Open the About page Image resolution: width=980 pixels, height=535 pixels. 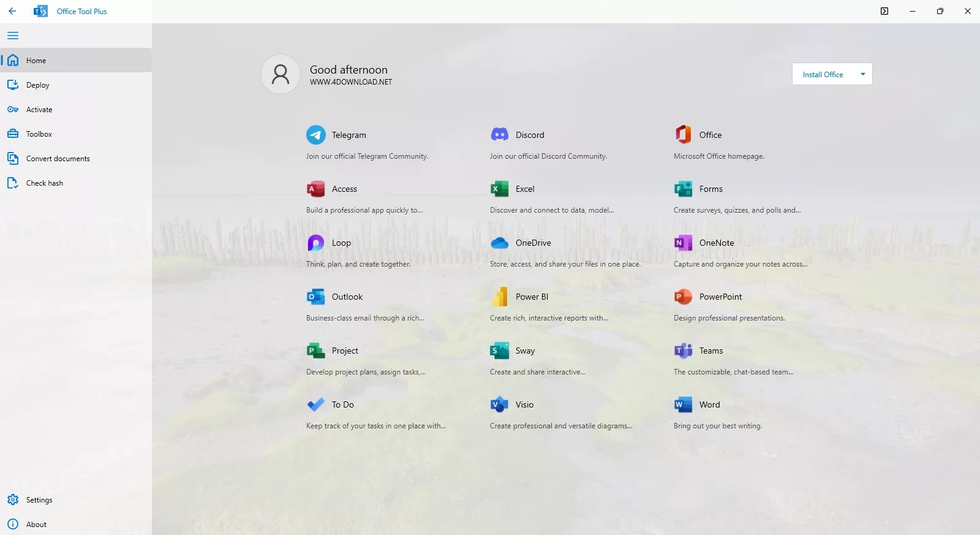(76, 524)
